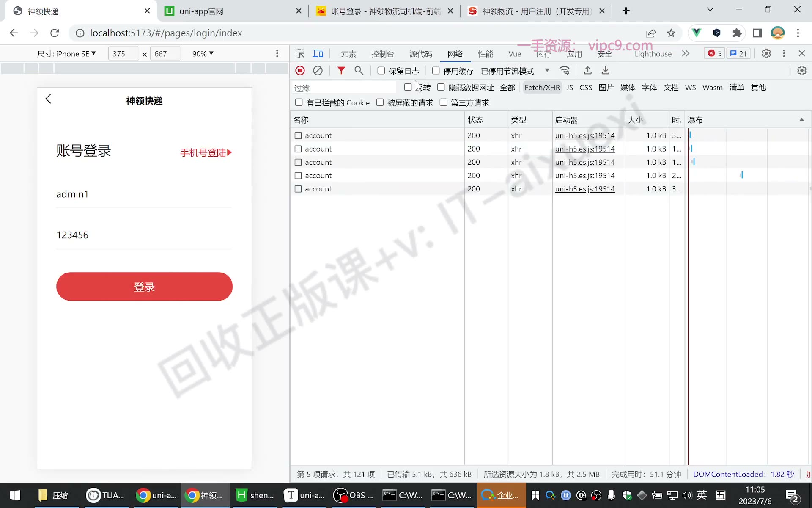This screenshot has width=812, height=508.
Task: Sort by waterfall column arrow
Action: (801, 120)
